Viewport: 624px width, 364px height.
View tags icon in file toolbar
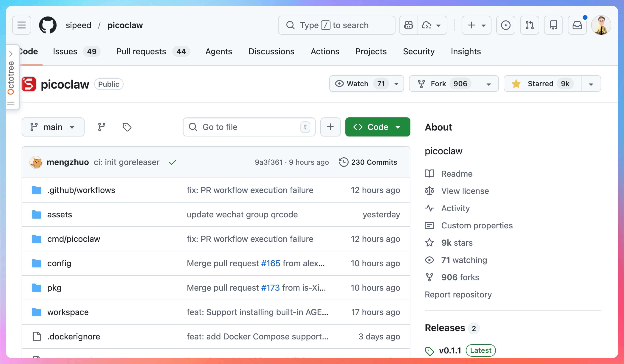[x=127, y=127]
